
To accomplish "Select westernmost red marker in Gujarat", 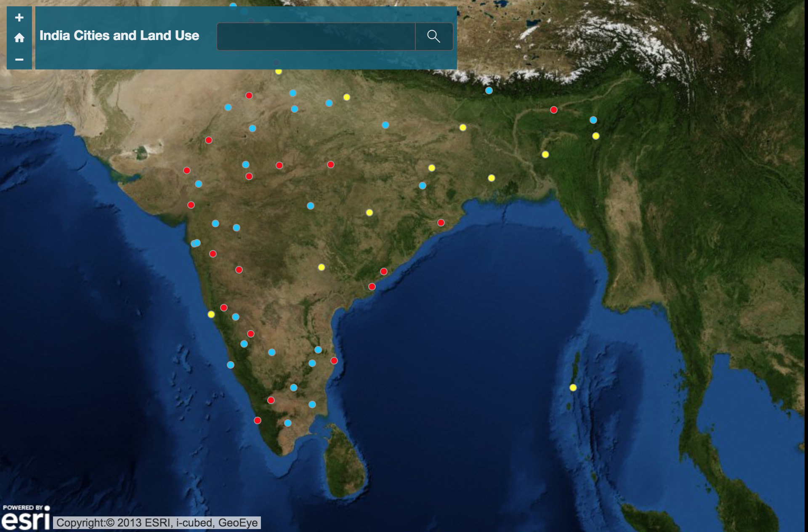I will point(187,170).
